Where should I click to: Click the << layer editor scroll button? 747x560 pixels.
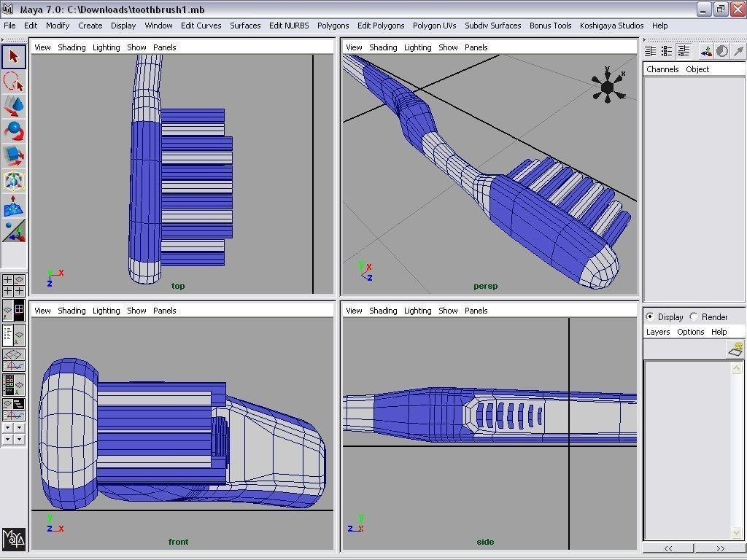pyautogui.click(x=668, y=548)
